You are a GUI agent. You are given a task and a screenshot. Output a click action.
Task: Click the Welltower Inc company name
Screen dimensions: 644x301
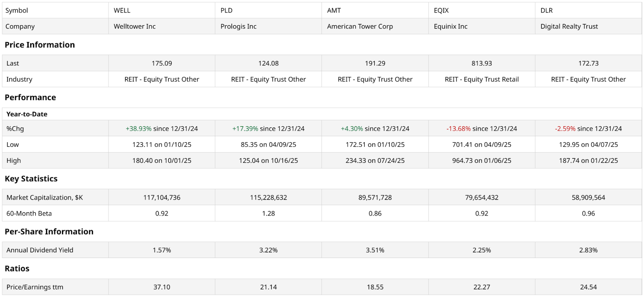pos(134,27)
